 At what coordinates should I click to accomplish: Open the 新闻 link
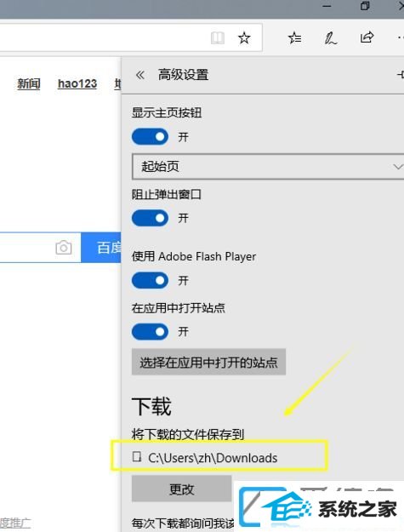(x=29, y=83)
